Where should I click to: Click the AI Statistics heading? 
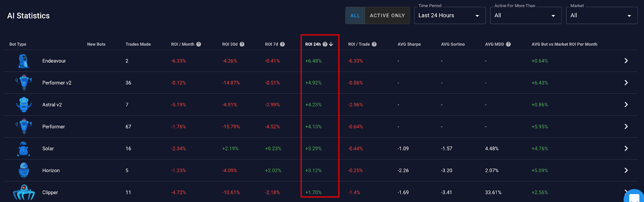click(28, 16)
